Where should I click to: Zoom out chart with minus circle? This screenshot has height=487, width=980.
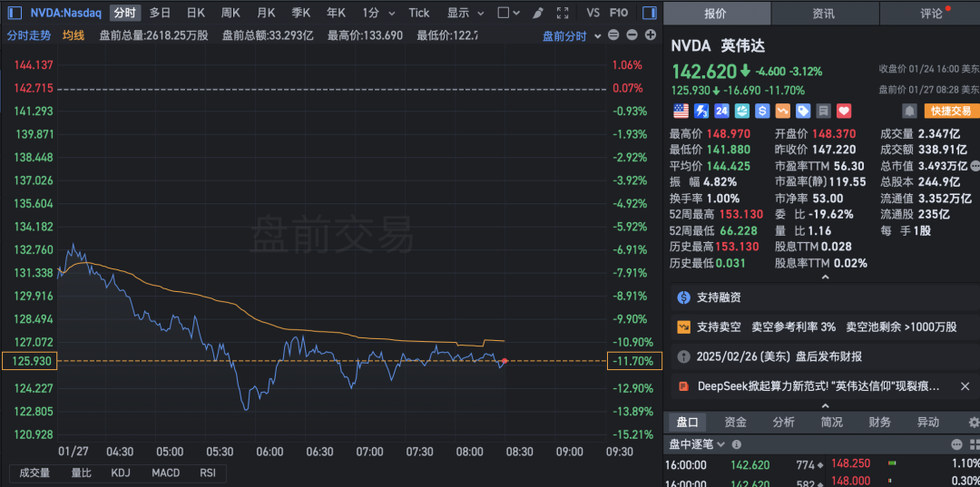pyautogui.click(x=632, y=35)
